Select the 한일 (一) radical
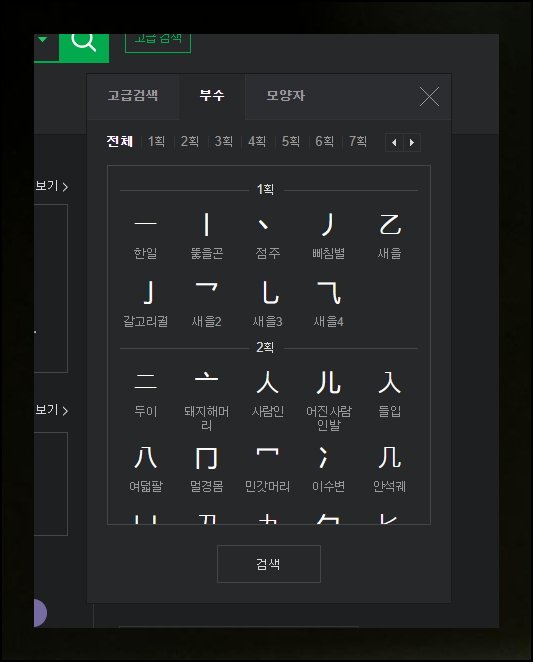Image resolution: width=533 pixels, height=662 pixels. coord(145,236)
